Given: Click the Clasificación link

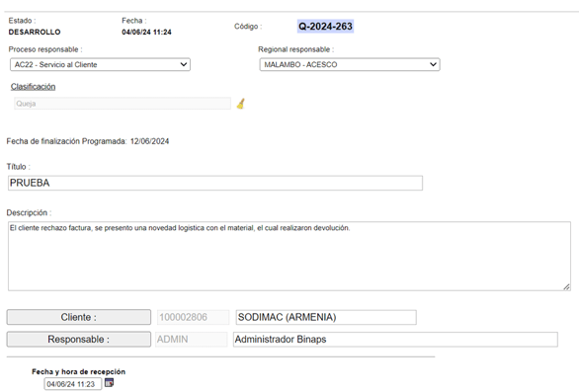Looking at the screenshot, I should pyautogui.click(x=33, y=87).
